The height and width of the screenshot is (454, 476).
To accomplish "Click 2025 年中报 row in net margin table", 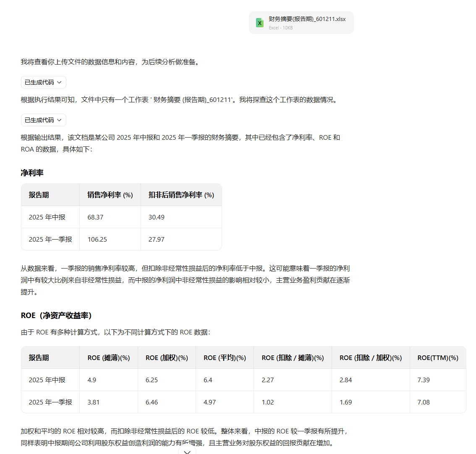I will [x=121, y=217].
